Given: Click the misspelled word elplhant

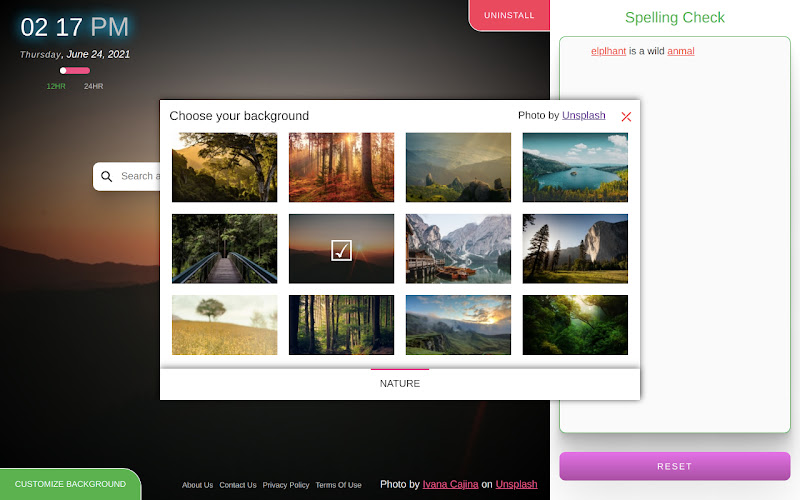Looking at the screenshot, I should [x=608, y=51].
